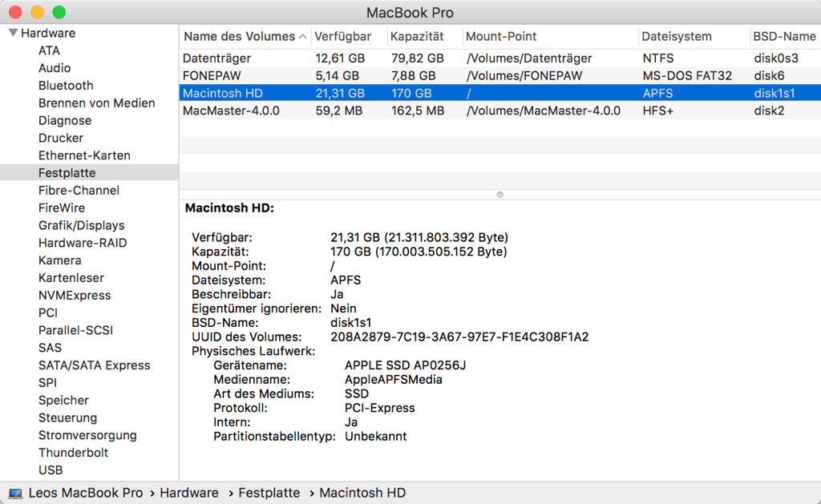The image size is (821, 504).
Task: Open Stromversorgung section
Action: [x=87, y=435]
